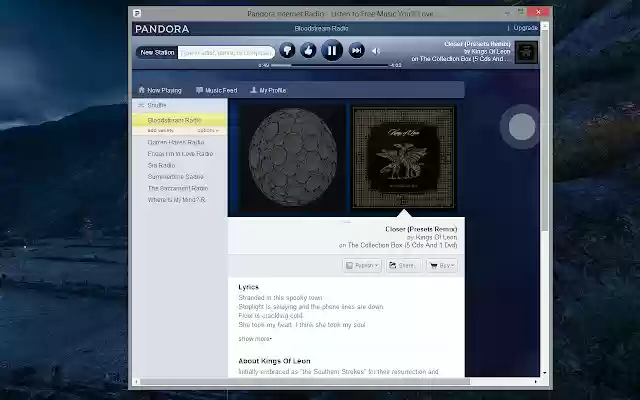This screenshot has height=400, width=640.
Task: Open the My Profile tab
Action: (268, 90)
